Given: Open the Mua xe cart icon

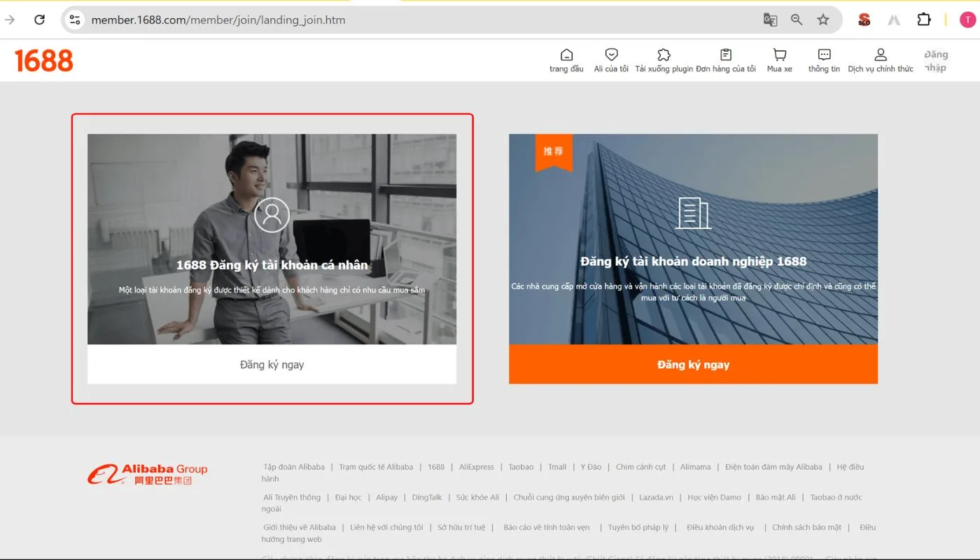Looking at the screenshot, I should click(779, 55).
